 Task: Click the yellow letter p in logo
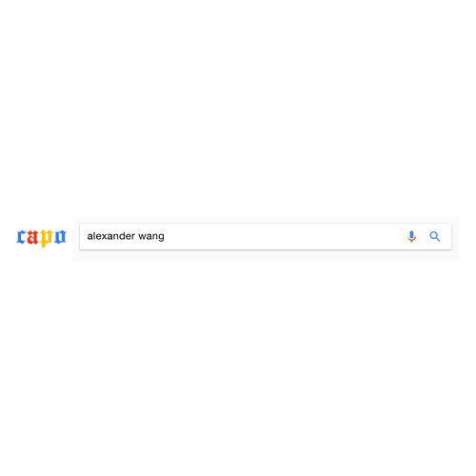(x=46, y=238)
